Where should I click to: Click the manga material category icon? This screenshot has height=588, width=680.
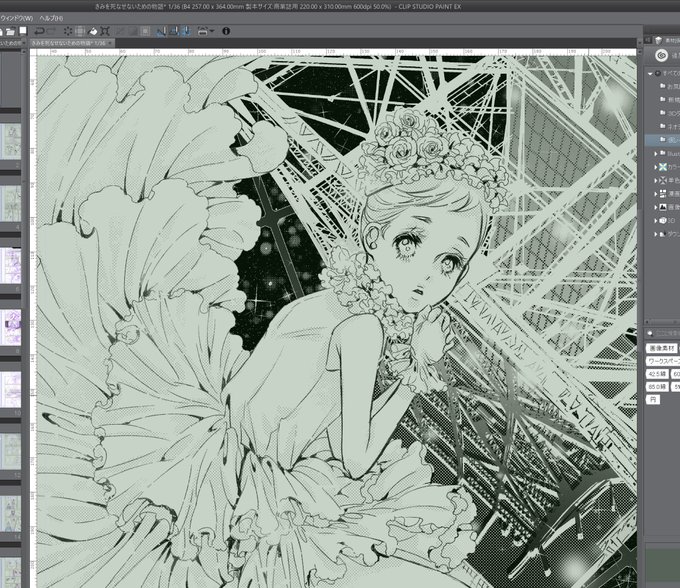pos(663,194)
